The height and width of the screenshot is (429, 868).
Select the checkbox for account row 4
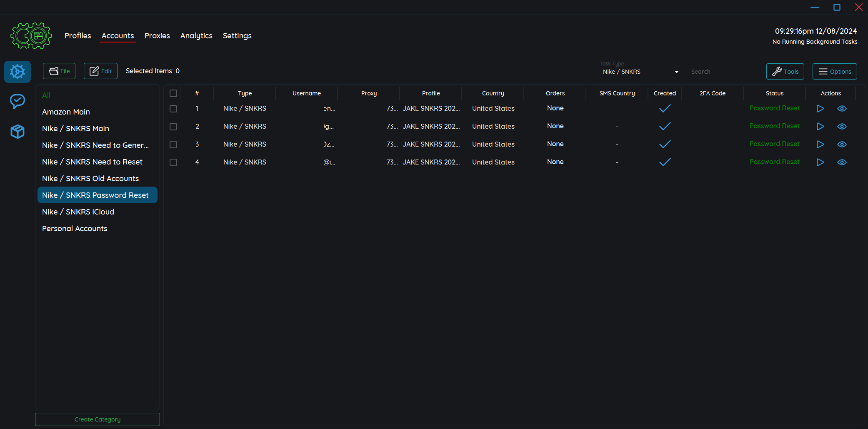[x=173, y=162]
